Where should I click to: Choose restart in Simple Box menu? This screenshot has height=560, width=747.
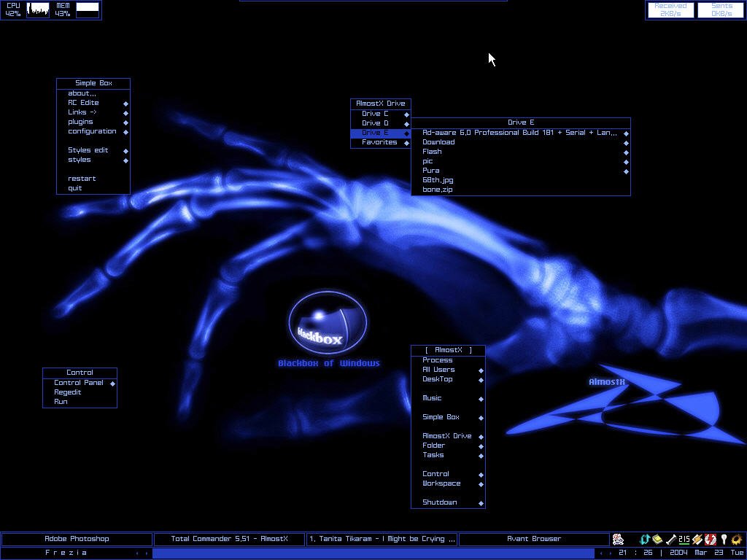point(93,179)
